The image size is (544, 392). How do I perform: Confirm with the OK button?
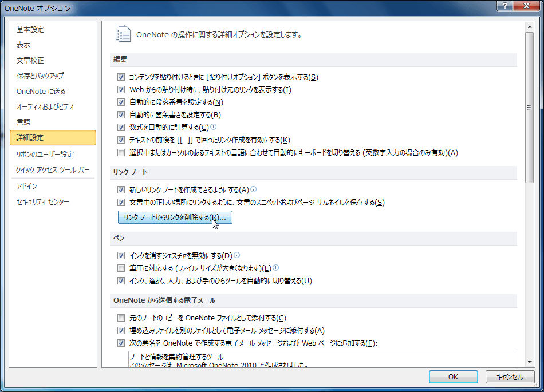point(453,377)
